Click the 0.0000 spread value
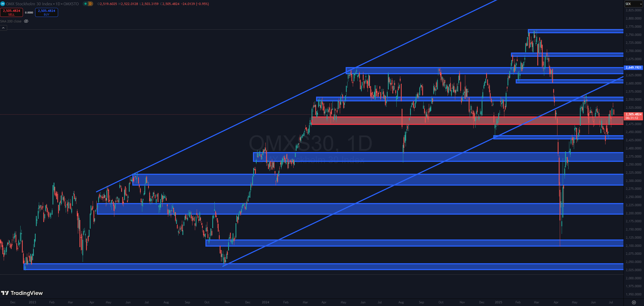Screen dimensions: 644x306 click(29, 12)
